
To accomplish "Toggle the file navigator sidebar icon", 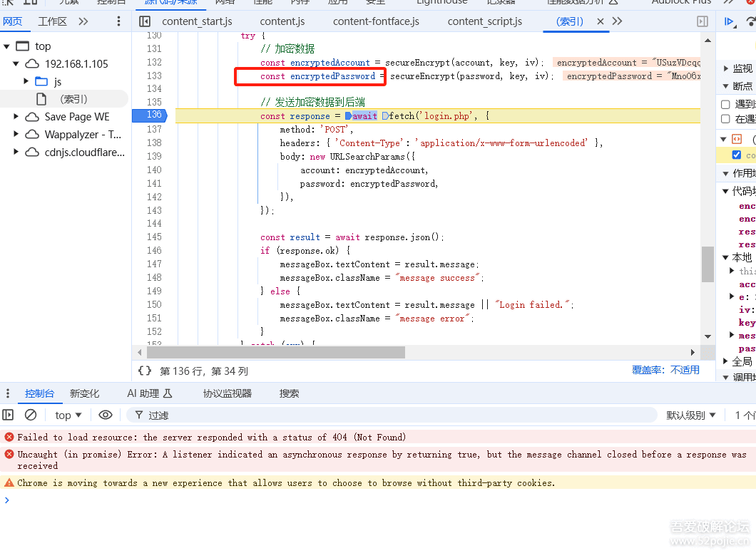I will (x=145, y=21).
